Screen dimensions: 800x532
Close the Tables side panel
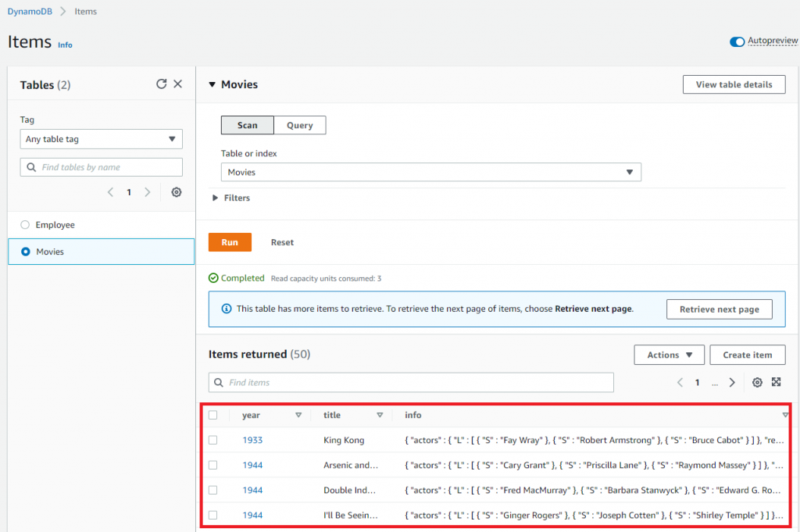point(177,84)
